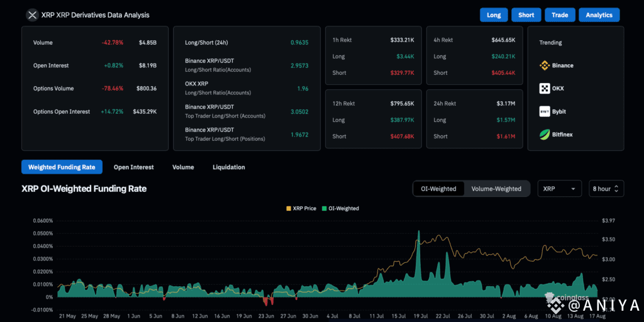
Task: Click the Bybit trending link text
Action: (559, 111)
